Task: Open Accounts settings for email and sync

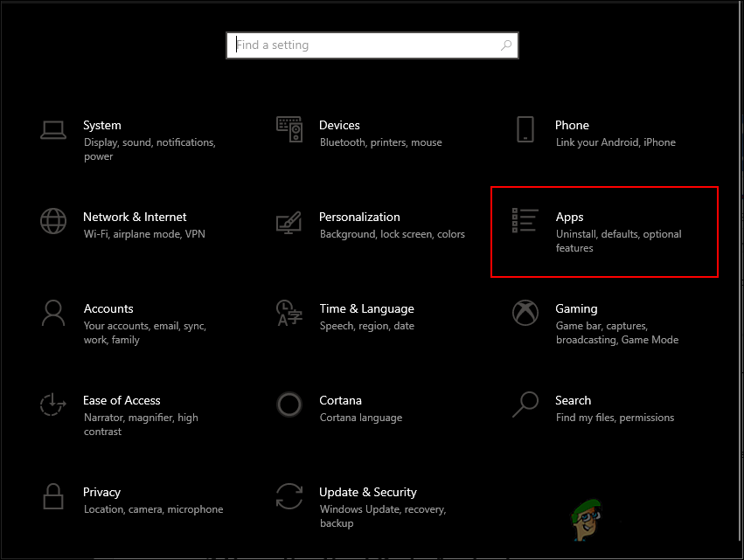Action: pyautogui.click(x=108, y=308)
